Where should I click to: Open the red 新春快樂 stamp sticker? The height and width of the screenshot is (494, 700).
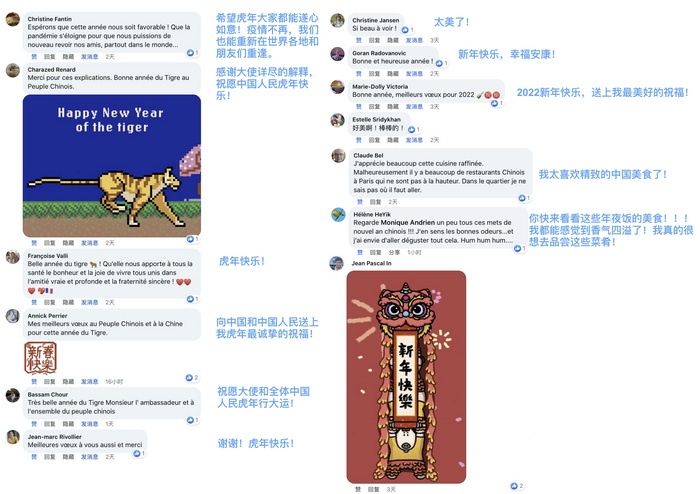point(40,358)
